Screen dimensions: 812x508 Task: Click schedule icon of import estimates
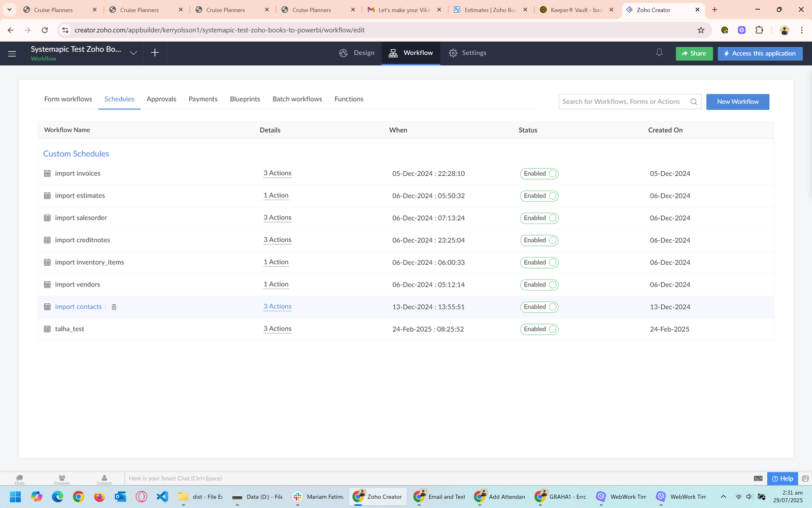pyautogui.click(x=47, y=196)
